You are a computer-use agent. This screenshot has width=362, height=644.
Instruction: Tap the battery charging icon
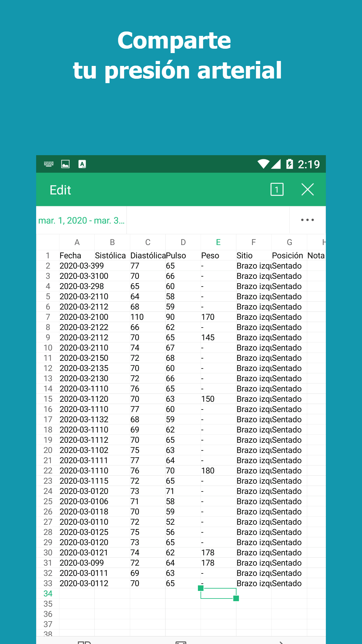[289, 164]
